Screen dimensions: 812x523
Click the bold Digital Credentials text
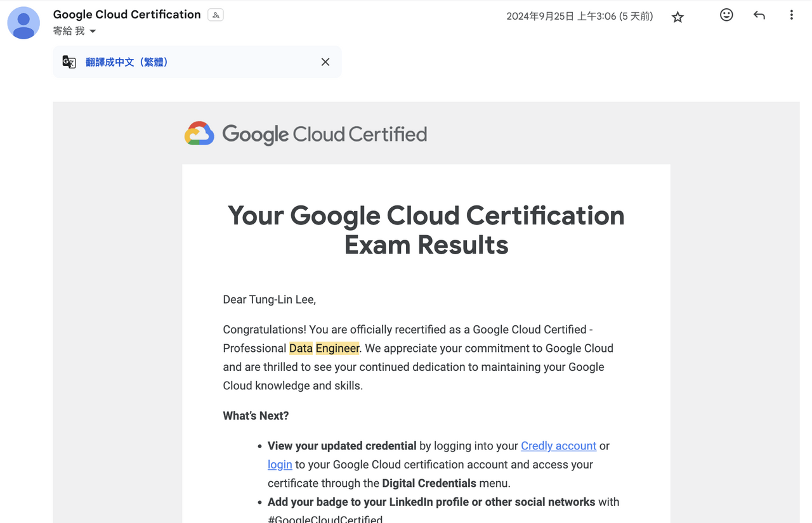(x=429, y=483)
